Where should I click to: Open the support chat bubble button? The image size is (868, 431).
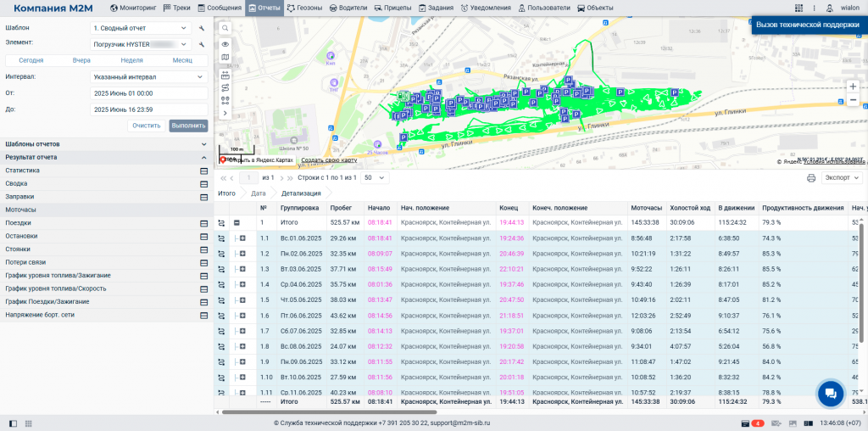pos(830,394)
